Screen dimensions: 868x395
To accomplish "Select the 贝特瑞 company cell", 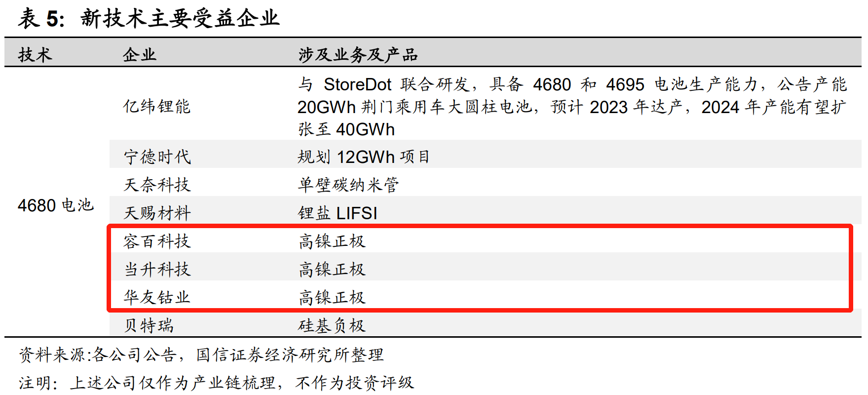I will click(x=149, y=325).
